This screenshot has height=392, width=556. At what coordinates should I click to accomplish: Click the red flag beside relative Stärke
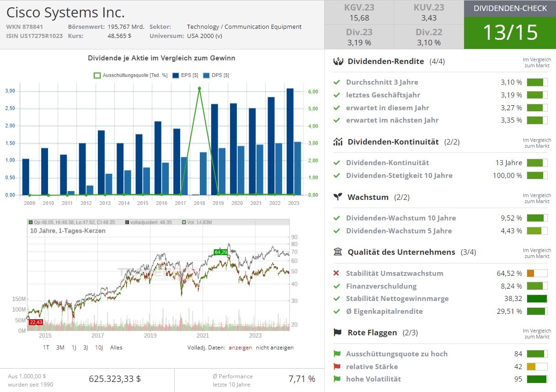337,366
